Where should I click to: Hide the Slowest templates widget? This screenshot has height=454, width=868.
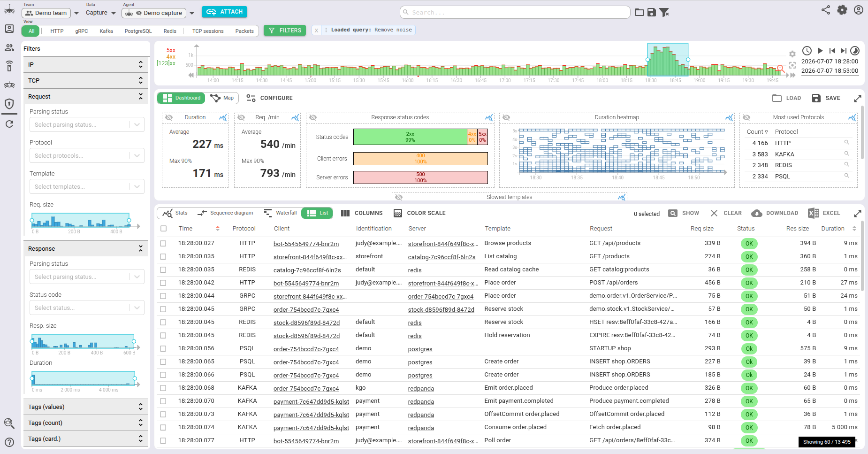(399, 197)
